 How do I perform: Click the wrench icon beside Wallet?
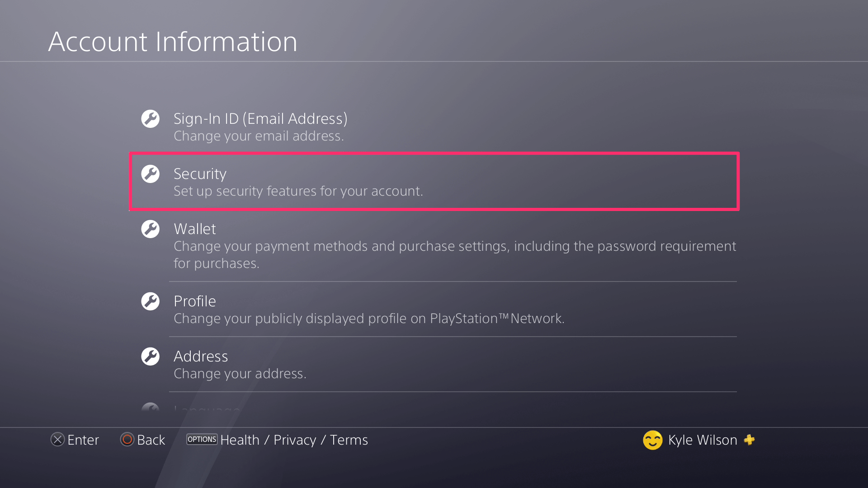tap(150, 229)
